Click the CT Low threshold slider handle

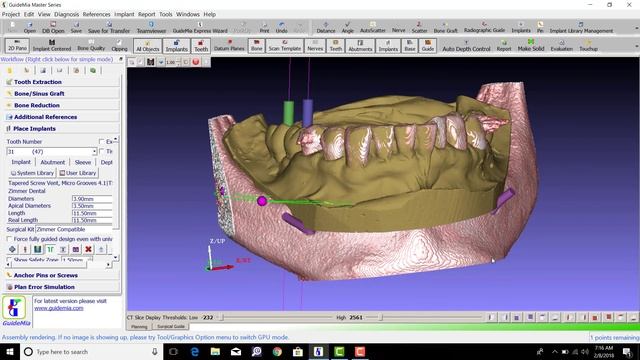pos(222,317)
